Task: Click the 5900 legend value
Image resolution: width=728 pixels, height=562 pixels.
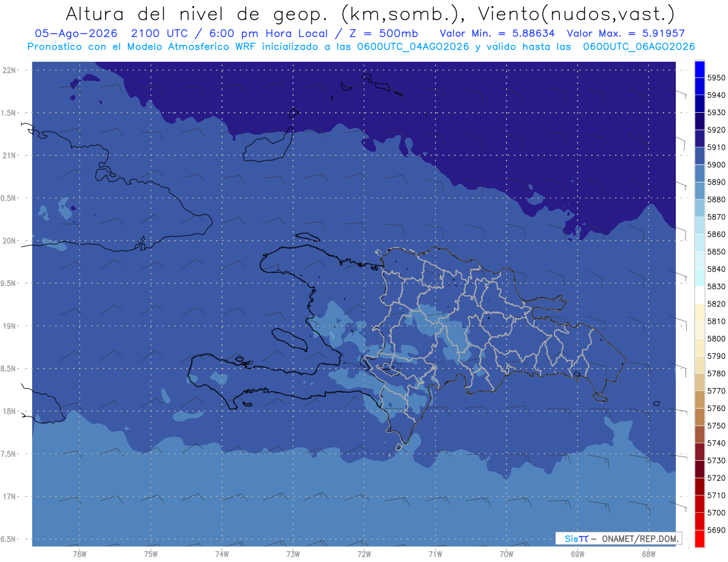Action: [716, 165]
